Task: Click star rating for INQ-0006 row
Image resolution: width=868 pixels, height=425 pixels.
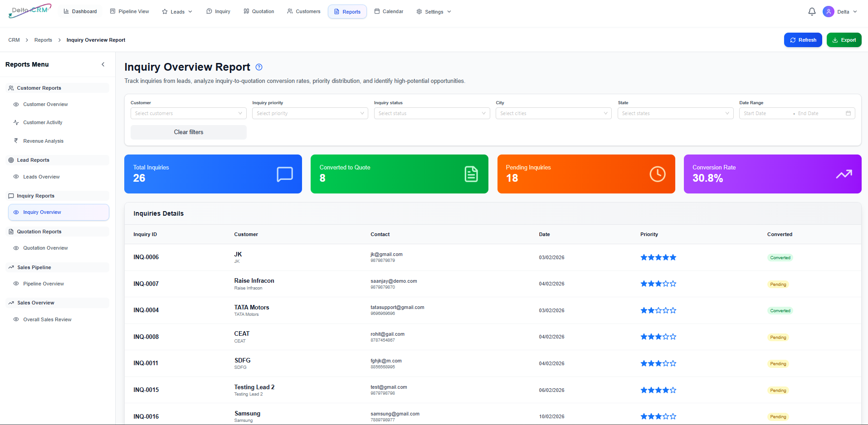Action: tap(658, 257)
